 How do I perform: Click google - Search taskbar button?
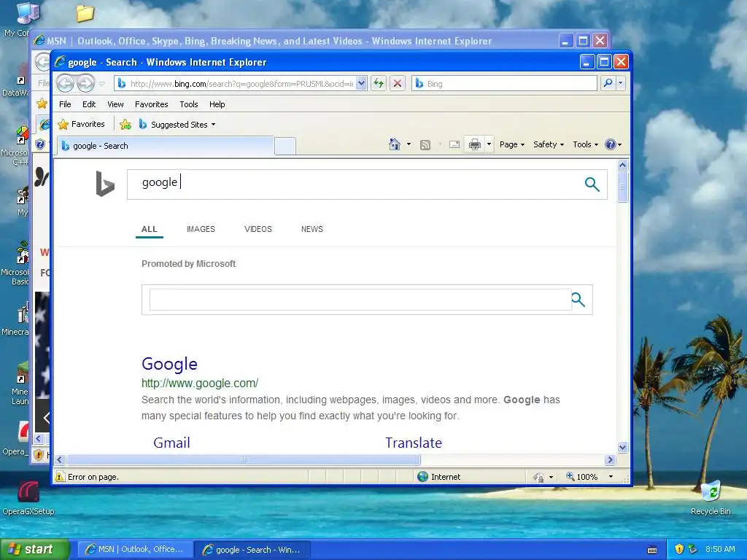(252, 550)
